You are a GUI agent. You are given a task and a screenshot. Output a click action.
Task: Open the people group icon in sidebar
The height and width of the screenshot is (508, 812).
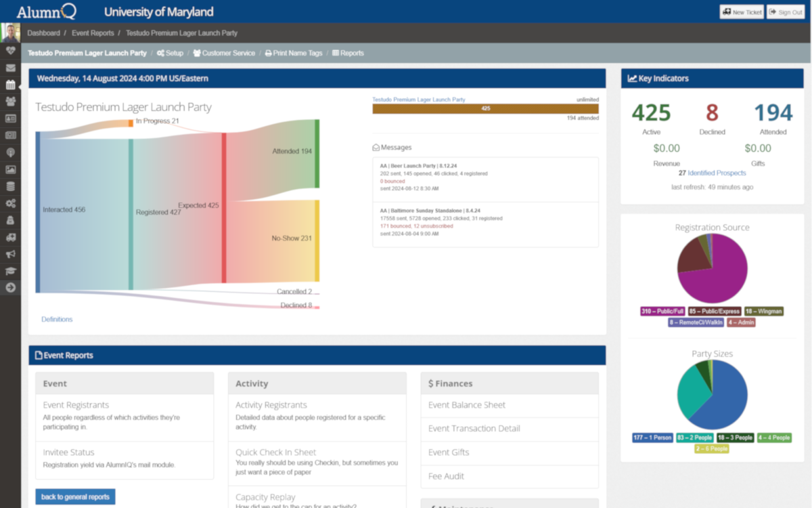pyautogui.click(x=10, y=102)
